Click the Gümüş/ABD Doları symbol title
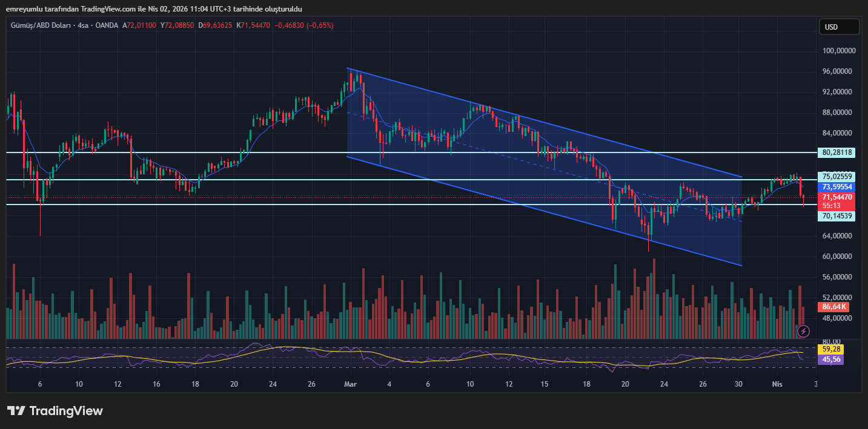Image resolution: width=868 pixels, height=429 pixels. [41, 25]
